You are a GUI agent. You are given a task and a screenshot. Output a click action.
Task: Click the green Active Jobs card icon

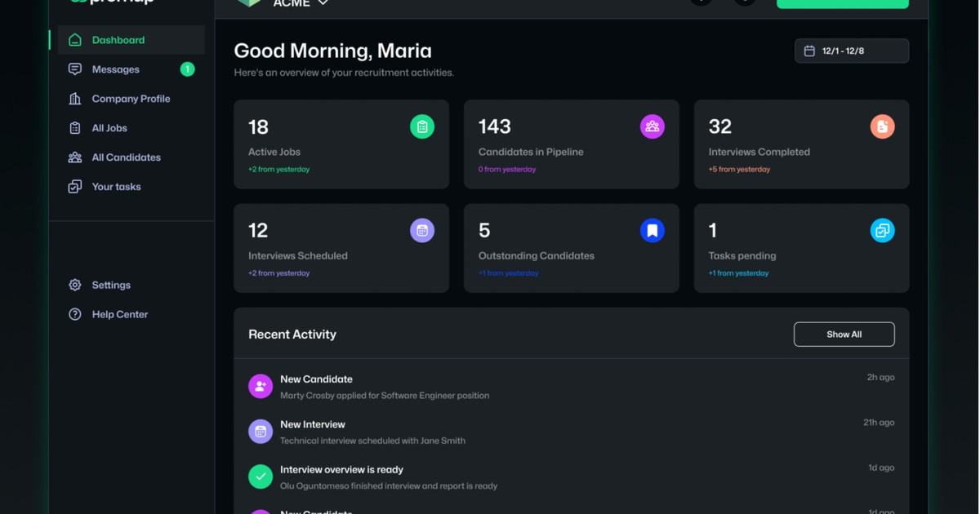[x=422, y=126]
